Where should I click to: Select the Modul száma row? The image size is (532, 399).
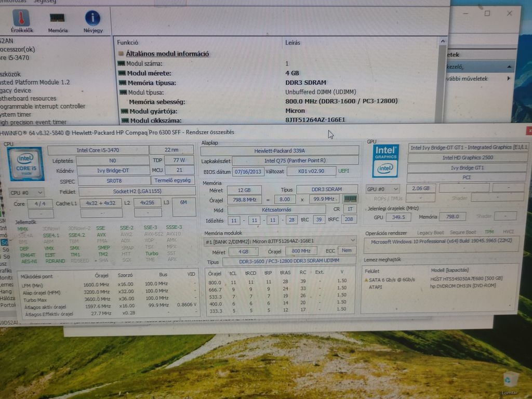(x=278, y=63)
